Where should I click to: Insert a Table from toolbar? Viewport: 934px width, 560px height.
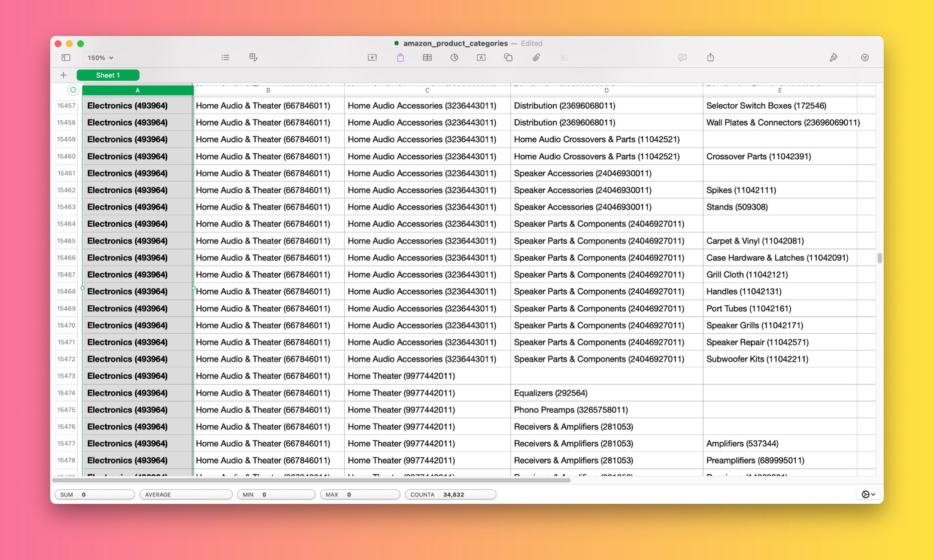click(x=427, y=57)
